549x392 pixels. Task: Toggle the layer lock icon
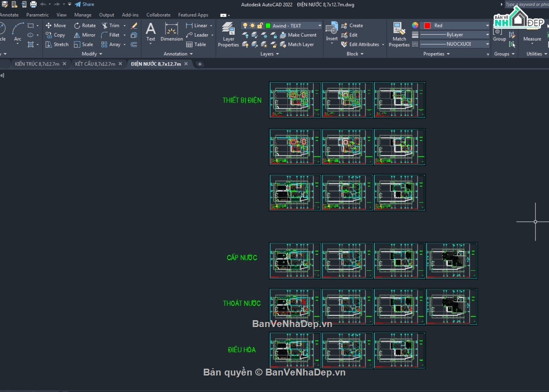260,26
